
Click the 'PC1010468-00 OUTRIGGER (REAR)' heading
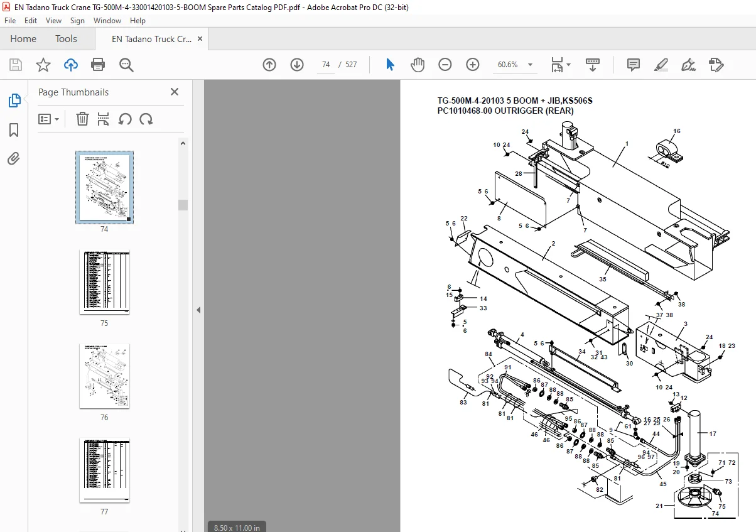click(505, 111)
